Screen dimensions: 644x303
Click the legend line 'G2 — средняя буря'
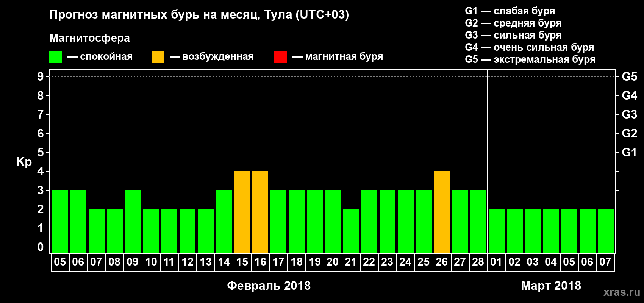pos(513,23)
